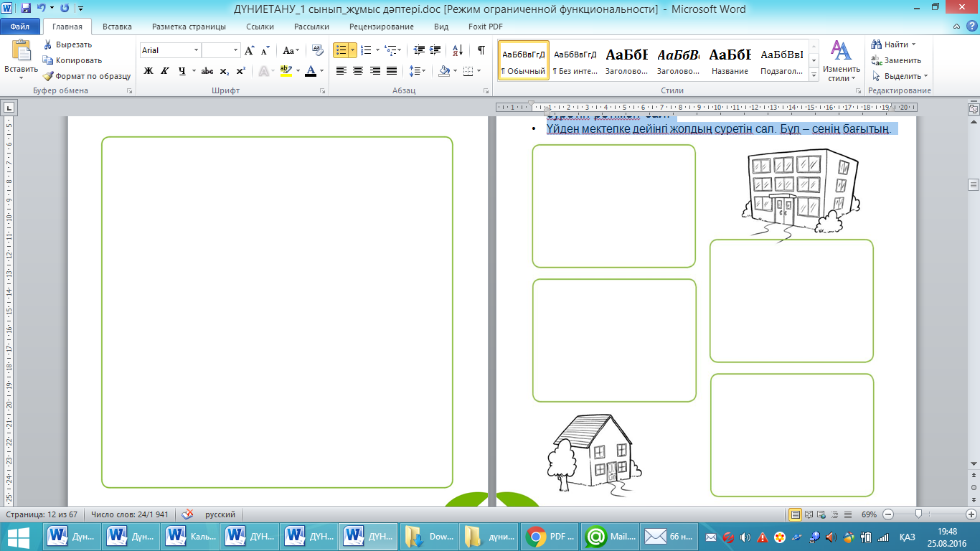Open Word help question mark icon
Viewport: 980px width, 551px height.
972,27
